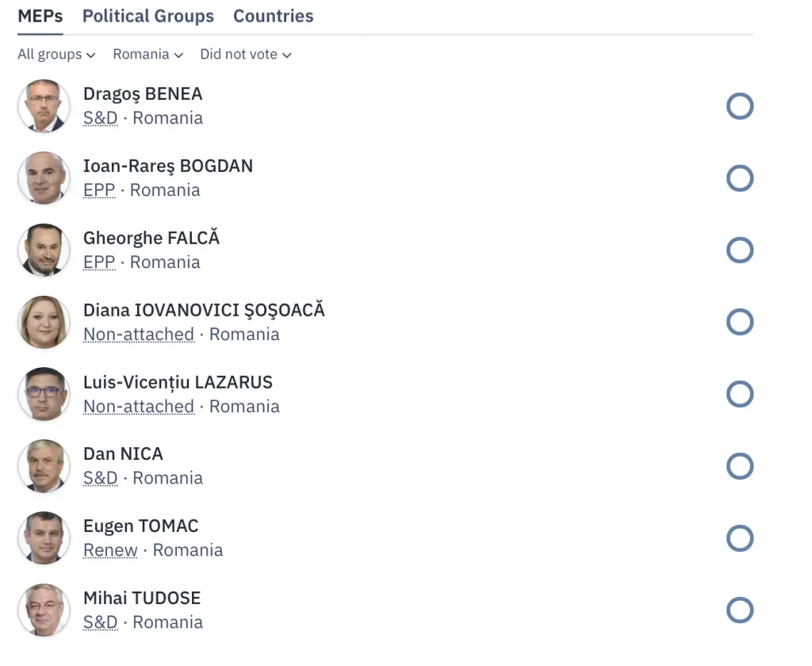Open the All groups filter dropdown
This screenshot has height=666, width=812.
click(x=56, y=55)
